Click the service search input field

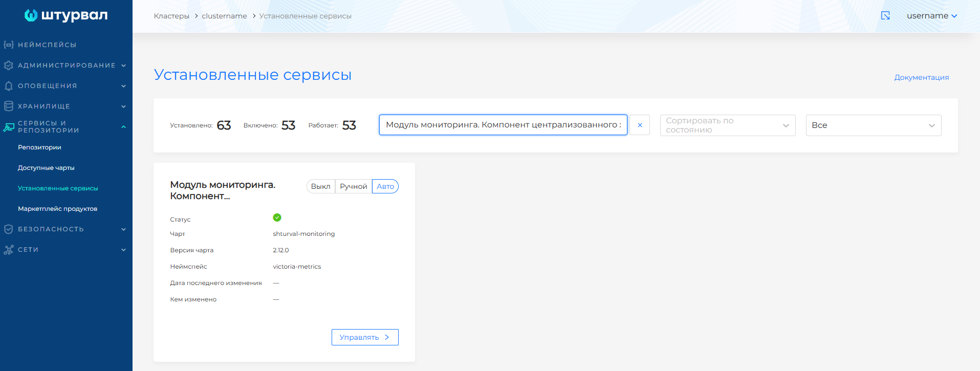coord(503,125)
